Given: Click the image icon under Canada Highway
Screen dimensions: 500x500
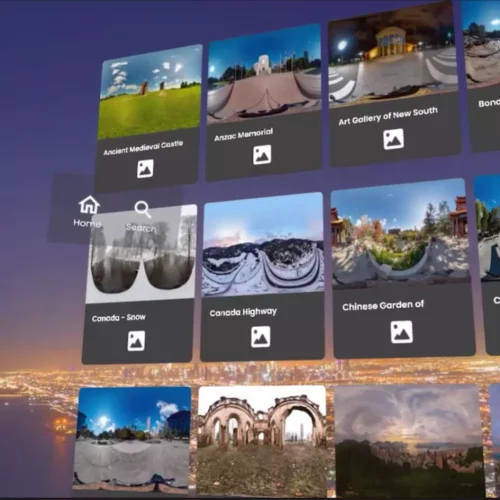Looking at the screenshot, I should (261, 337).
